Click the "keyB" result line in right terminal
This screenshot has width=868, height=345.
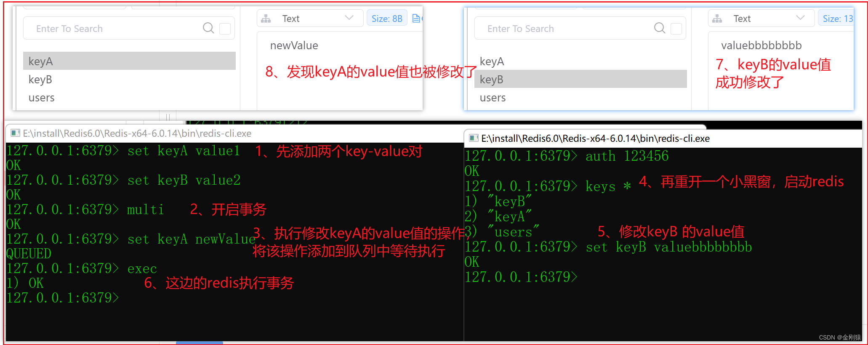pyautogui.click(x=498, y=202)
